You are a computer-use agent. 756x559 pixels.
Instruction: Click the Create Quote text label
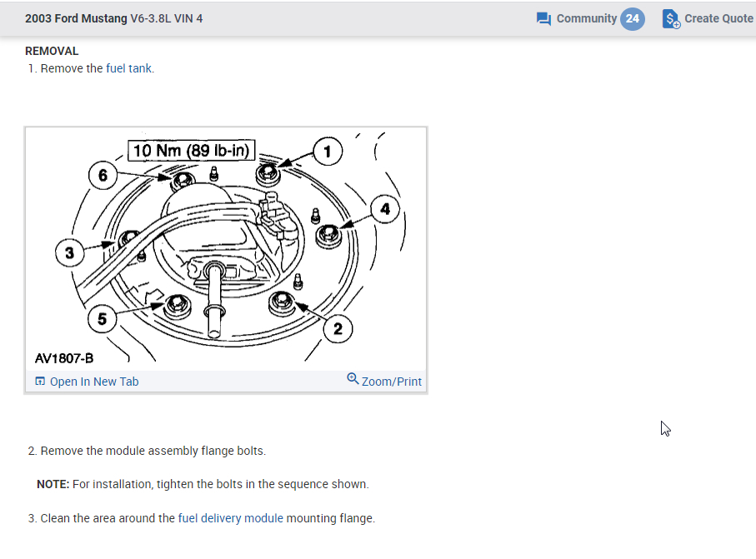[x=718, y=18]
